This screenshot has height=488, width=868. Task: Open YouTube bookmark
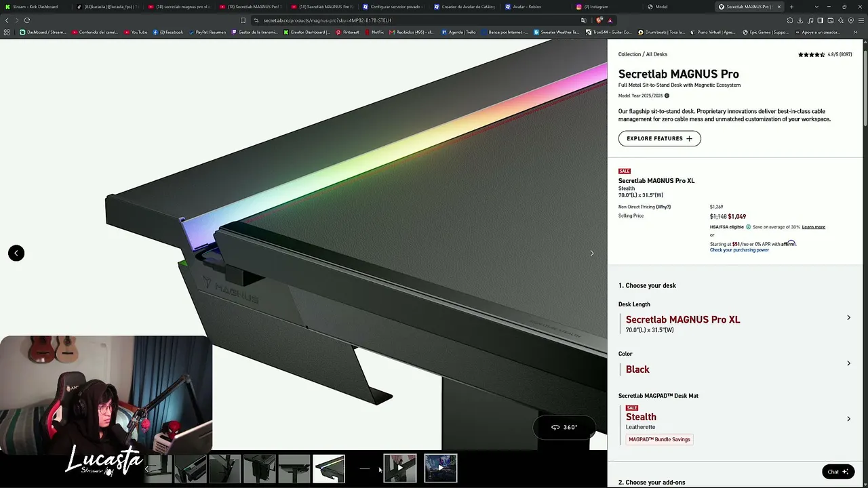click(136, 32)
